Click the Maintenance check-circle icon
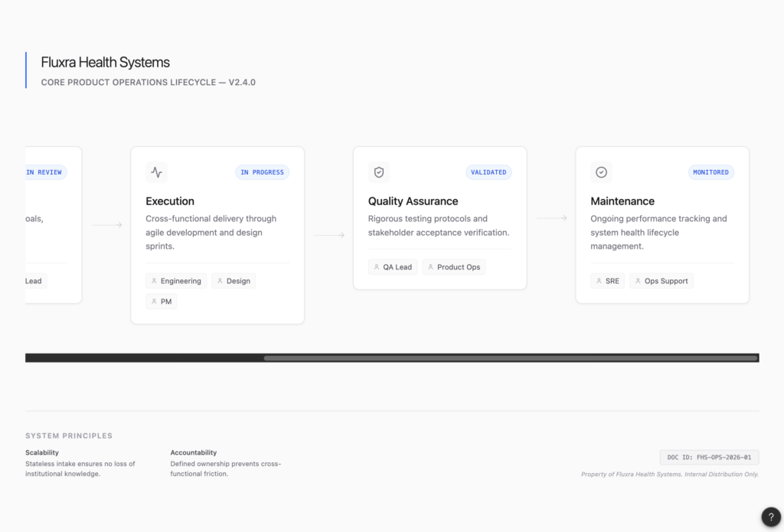784x532 pixels. click(602, 172)
